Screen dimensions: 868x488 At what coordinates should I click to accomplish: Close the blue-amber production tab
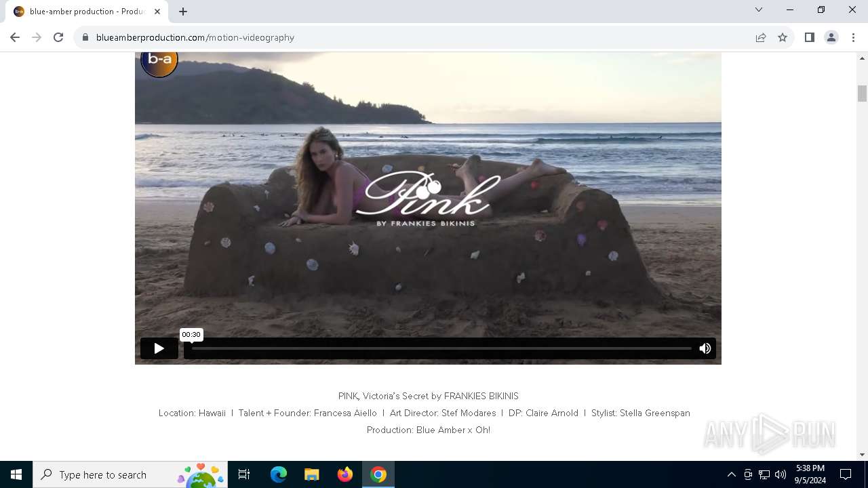157,12
